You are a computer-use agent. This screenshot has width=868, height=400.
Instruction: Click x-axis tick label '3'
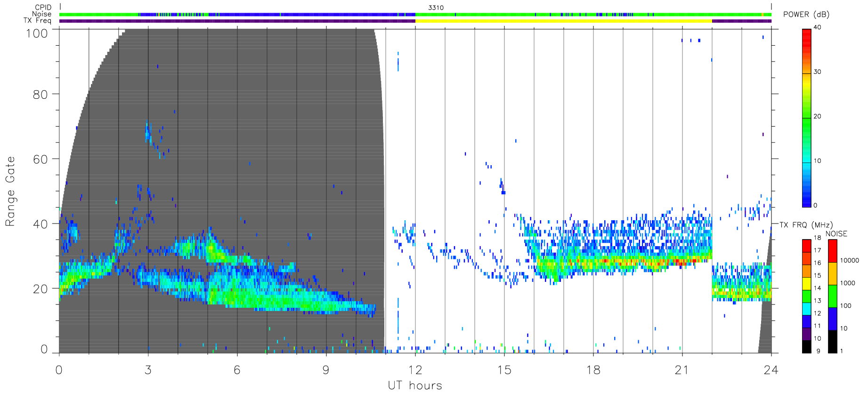pyautogui.click(x=148, y=370)
